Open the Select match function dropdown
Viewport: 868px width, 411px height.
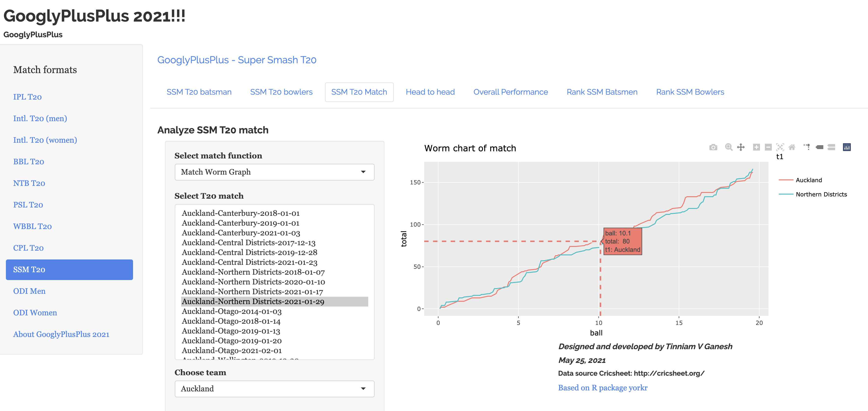tap(274, 172)
